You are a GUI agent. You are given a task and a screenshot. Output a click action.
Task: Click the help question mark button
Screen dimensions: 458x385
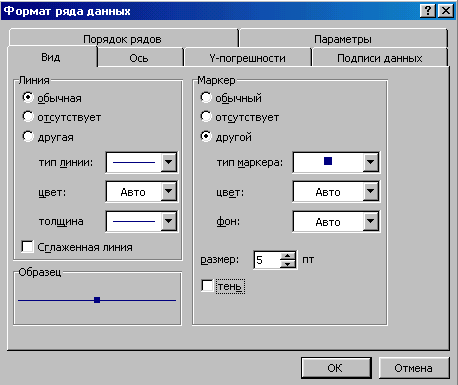pos(428,11)
